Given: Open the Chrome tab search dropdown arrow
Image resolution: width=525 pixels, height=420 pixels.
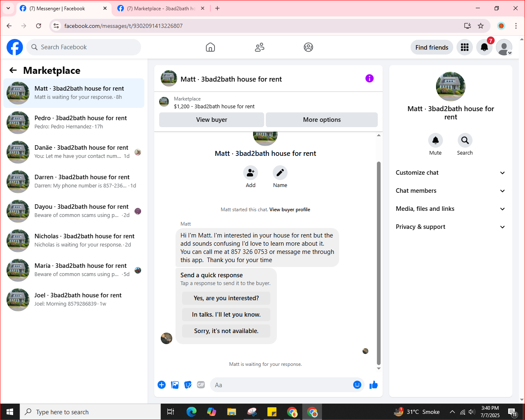Looking at the screenshot, I should 8,8.
